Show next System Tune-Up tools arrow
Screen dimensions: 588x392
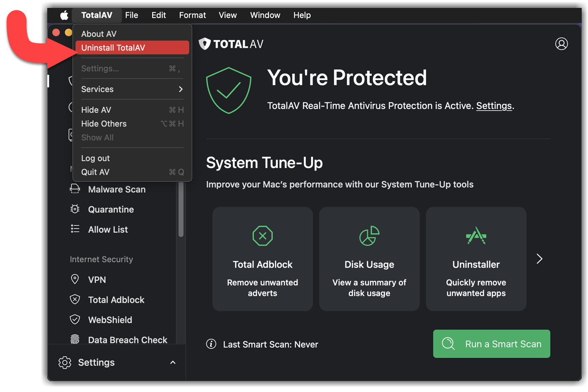539,259
